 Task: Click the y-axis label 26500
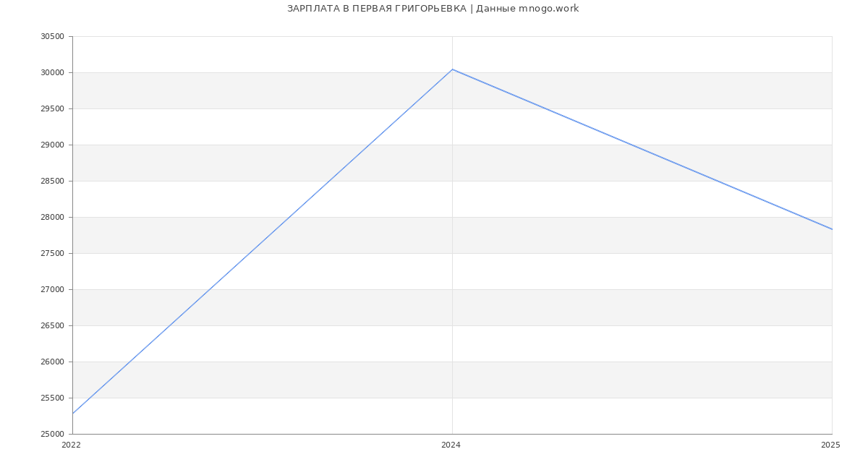click(52, 326)
